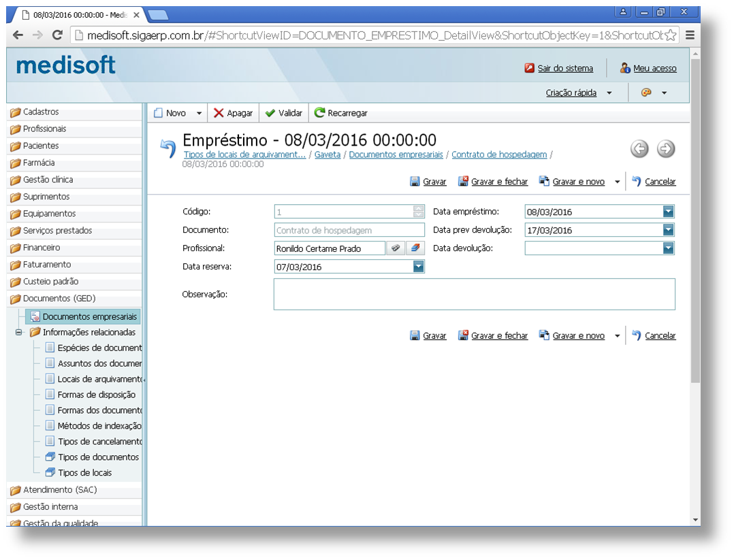The height and width of the screenshot is (560, 734).
Task: Click the Gaveta breadcrumb link
Action: [x=328, y=154]
